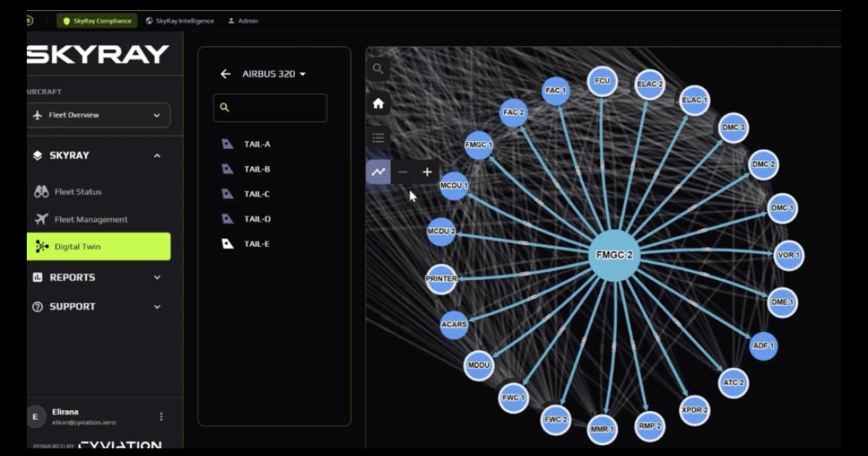Click the FWC 2 node
Image resolution: width=868 pixels, height=456 pixels.
556,420
